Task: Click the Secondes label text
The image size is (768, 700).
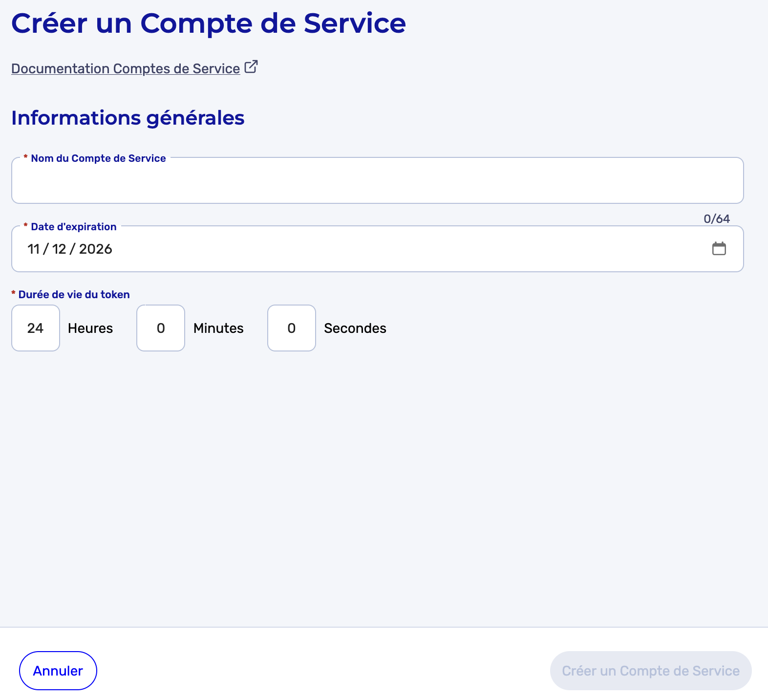Action: tap(355, 328)
